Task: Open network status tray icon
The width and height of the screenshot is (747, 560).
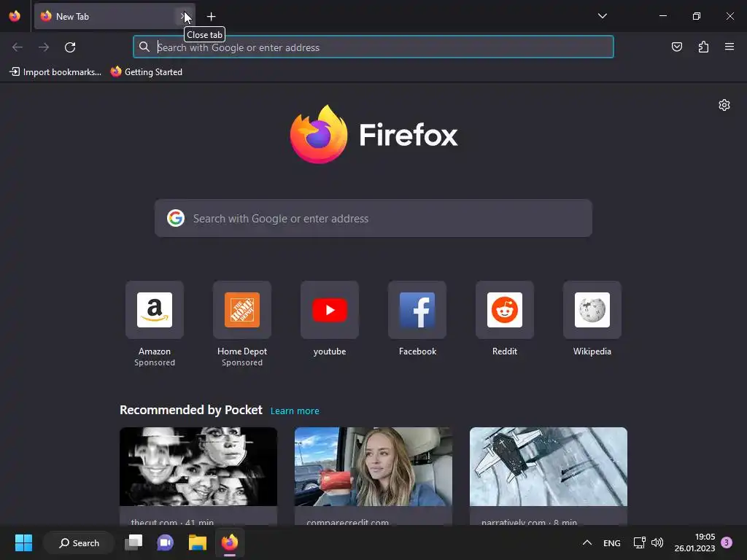Action: point(639,542)
